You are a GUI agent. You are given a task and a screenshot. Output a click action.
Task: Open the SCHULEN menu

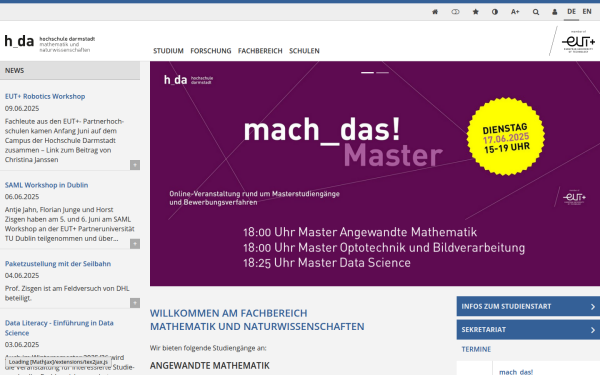point(304,51)
